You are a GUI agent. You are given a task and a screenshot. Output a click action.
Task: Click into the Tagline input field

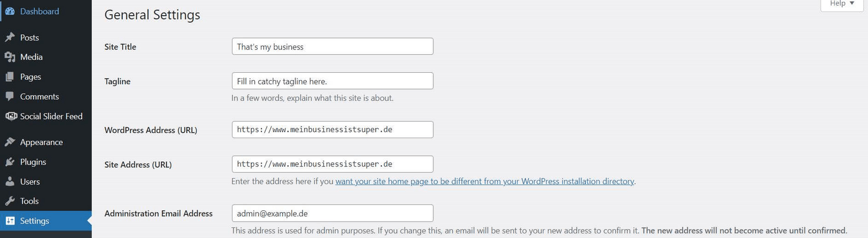(332, 81)
